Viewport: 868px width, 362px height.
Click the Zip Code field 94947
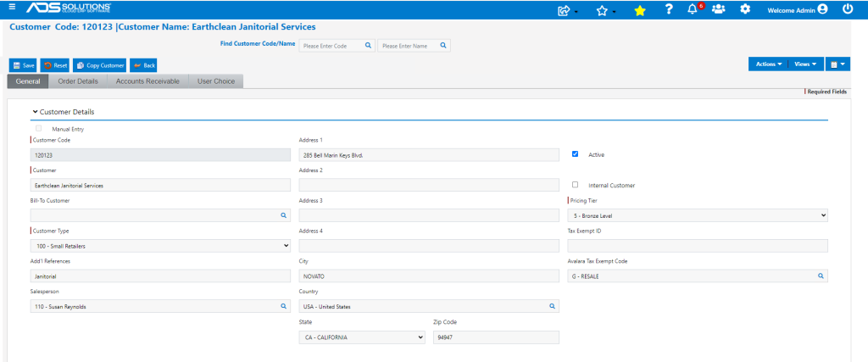click(496, 337)
